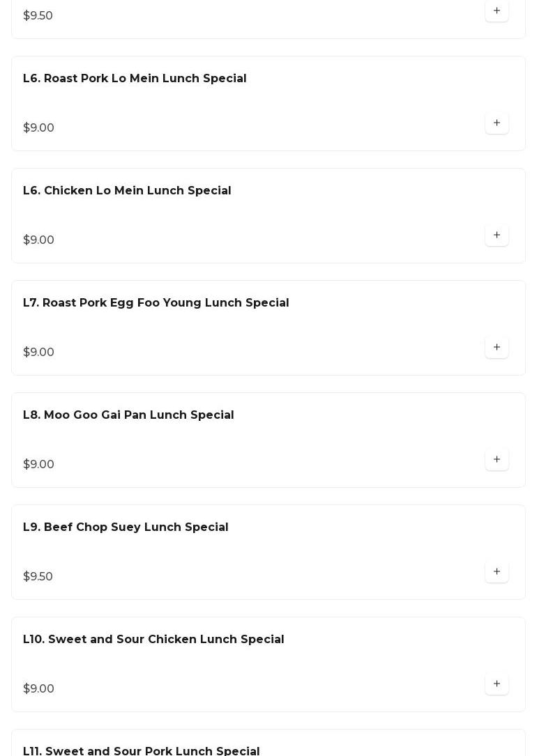Add Chicken Lo Mein Lunch Special to cart

click(497, 236)
